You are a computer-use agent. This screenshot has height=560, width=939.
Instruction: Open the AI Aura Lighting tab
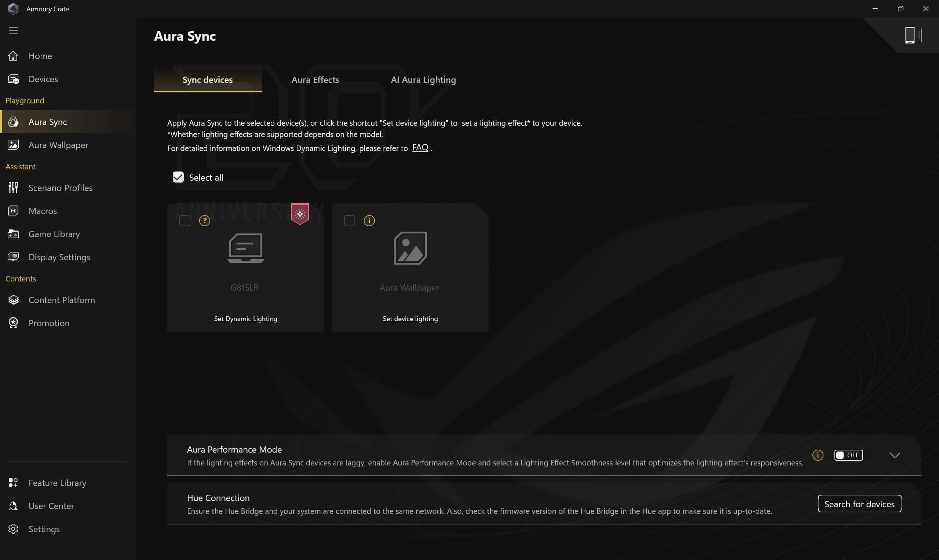pyautogui.click(x=423, y=80)
